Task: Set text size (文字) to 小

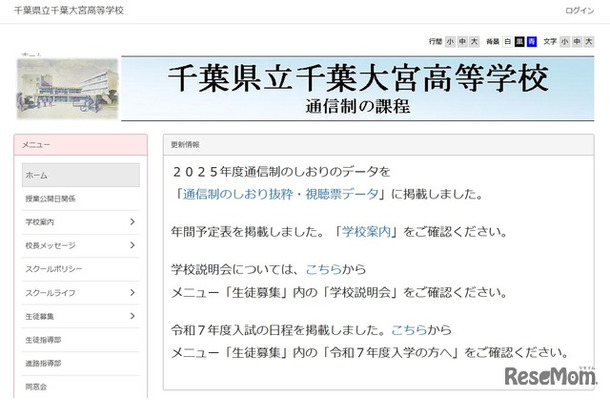Action: [x=565, y=42]
